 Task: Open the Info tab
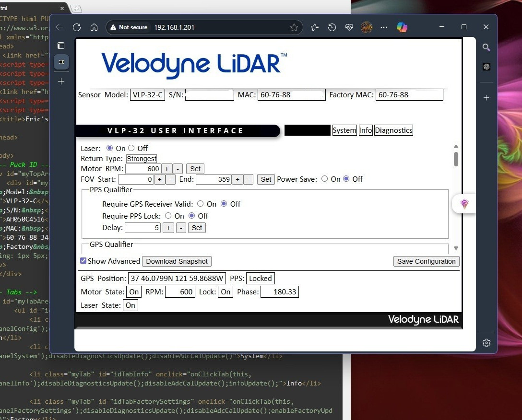[x=366, y=130]
